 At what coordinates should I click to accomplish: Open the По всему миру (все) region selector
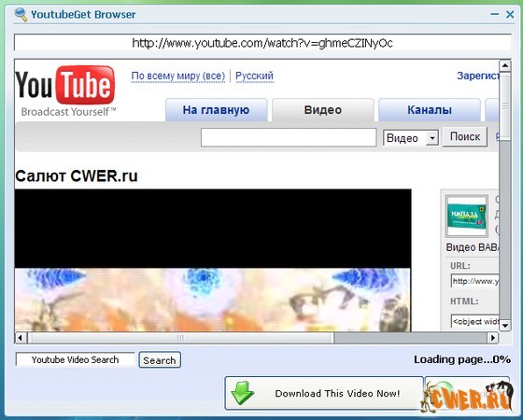pyautogui.click(x=178, y=76)
